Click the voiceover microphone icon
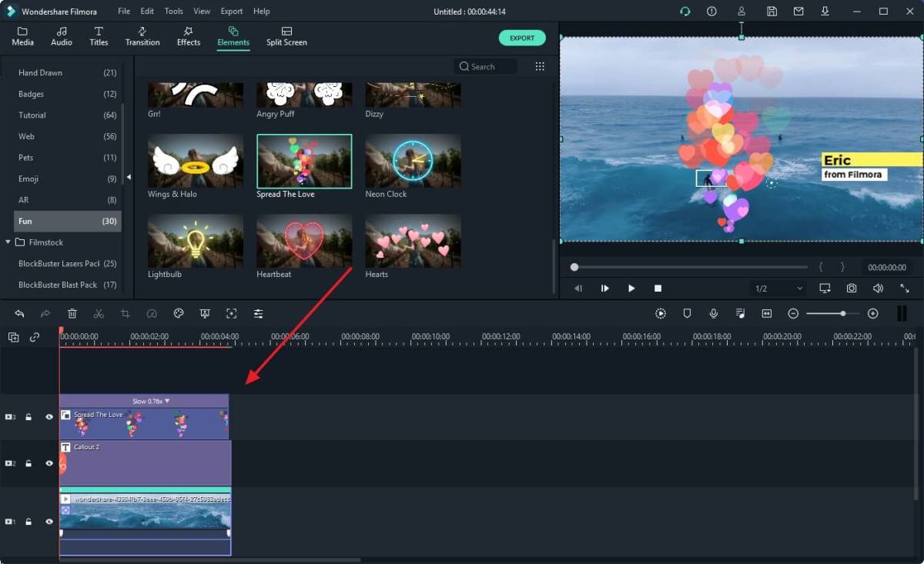 [x=714, y=314]
